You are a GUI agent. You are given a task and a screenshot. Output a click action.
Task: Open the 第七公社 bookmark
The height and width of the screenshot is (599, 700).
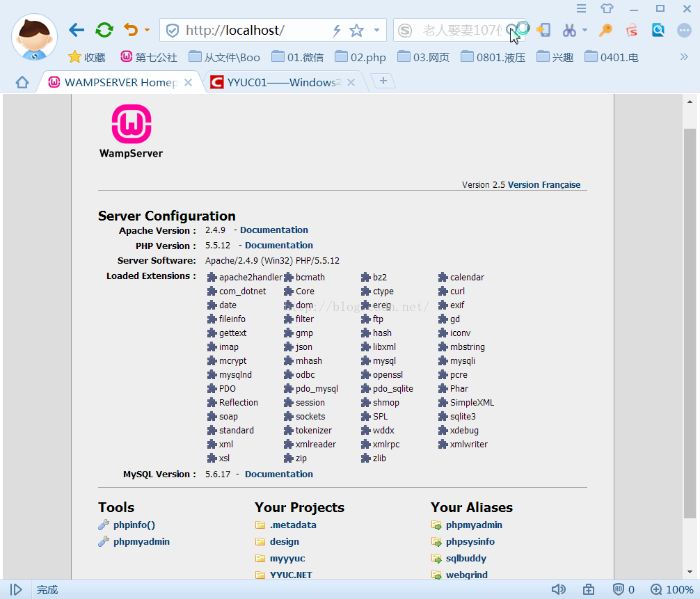click(149, 57)
